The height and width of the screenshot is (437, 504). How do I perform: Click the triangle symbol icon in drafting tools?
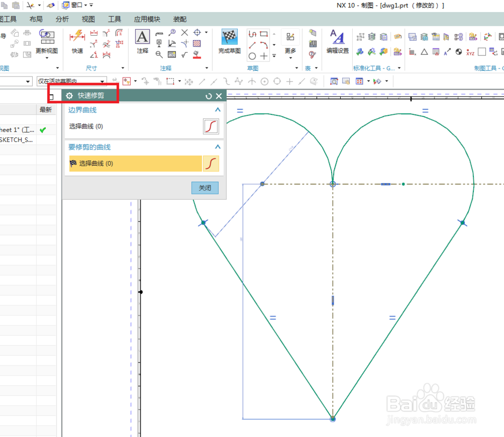tap(424, 52)
